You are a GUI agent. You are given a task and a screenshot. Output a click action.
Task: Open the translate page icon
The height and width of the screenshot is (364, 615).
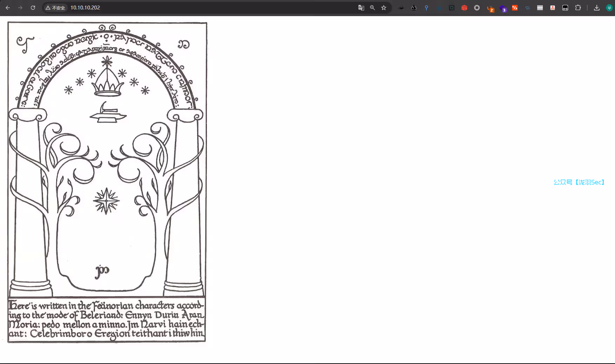coord(361,8)
